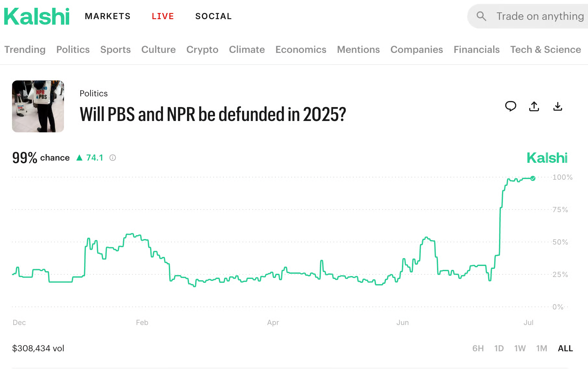Open the SOCIAL navigation item
Image resolution: width=588 pixels, height=373 pixels.
pos(213,16)
